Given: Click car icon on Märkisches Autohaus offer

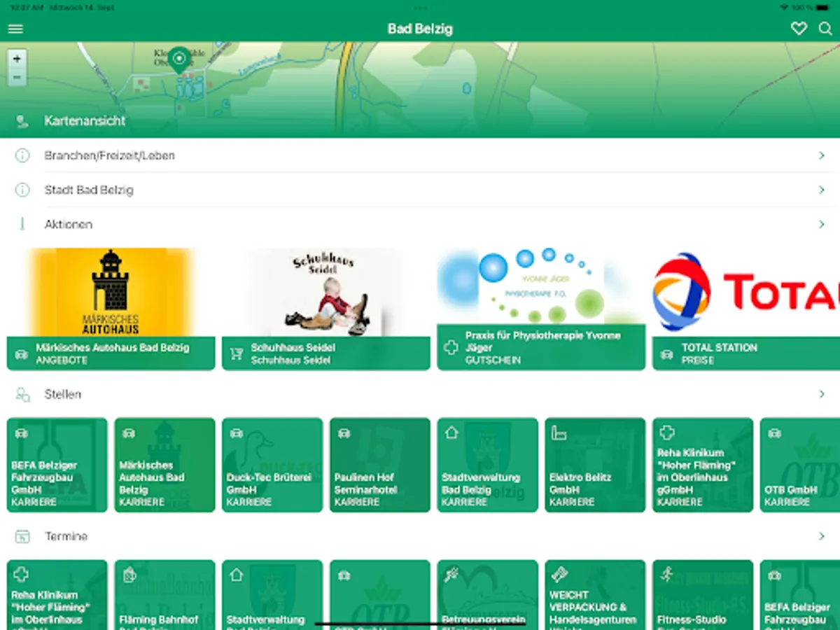Looking at the screenshot, I should click(22, 354).
